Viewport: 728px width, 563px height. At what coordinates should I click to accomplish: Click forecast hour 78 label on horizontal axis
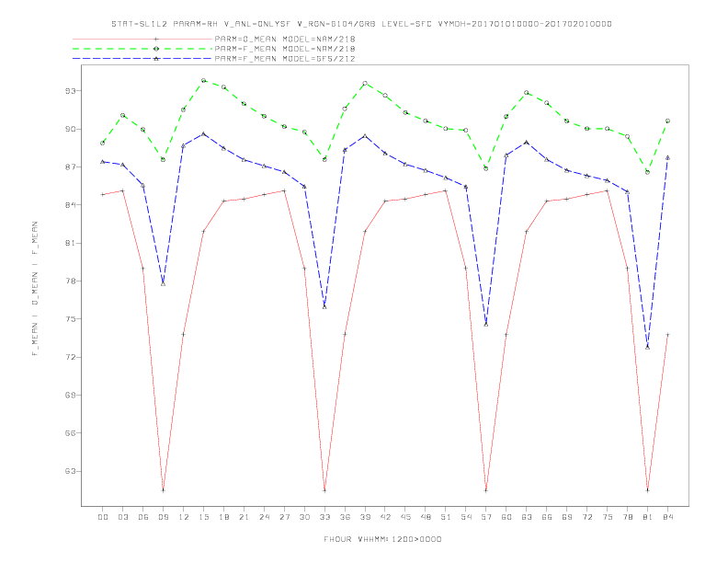(627, 517)
